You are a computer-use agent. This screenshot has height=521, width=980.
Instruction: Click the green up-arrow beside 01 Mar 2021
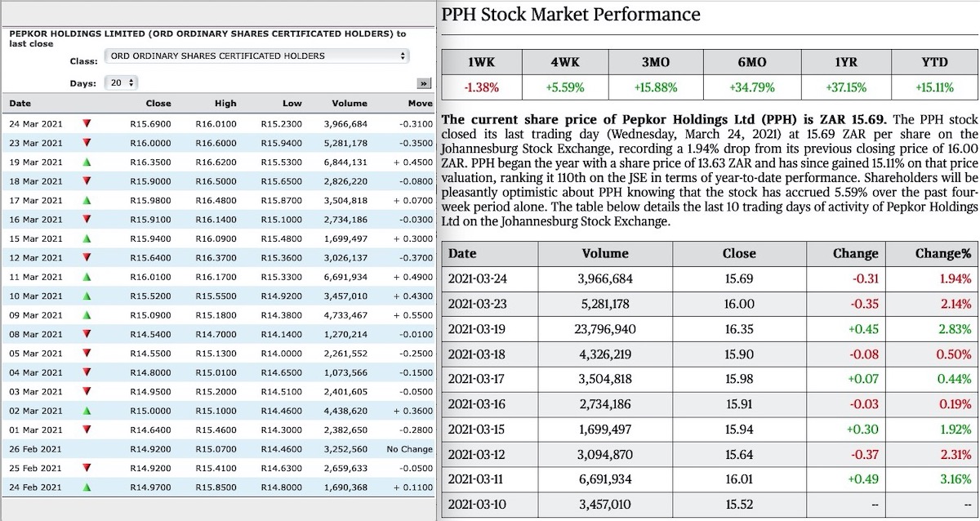[87, 430]
